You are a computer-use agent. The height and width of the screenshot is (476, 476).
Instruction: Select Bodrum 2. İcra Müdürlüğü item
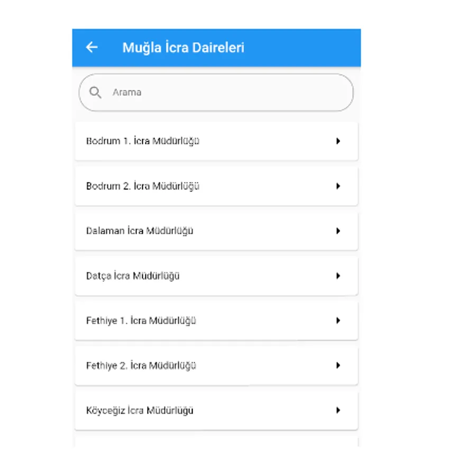[143, 186]
